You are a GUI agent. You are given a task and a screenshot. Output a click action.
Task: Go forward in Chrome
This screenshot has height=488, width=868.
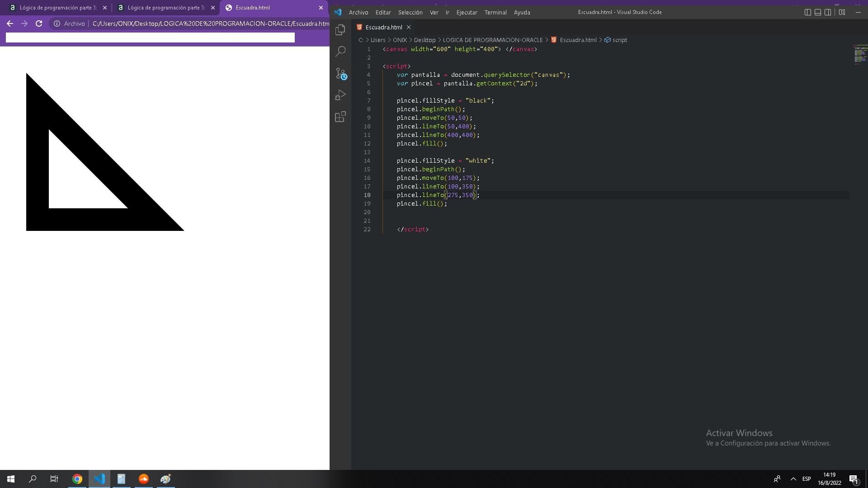[x=24, y=23]
